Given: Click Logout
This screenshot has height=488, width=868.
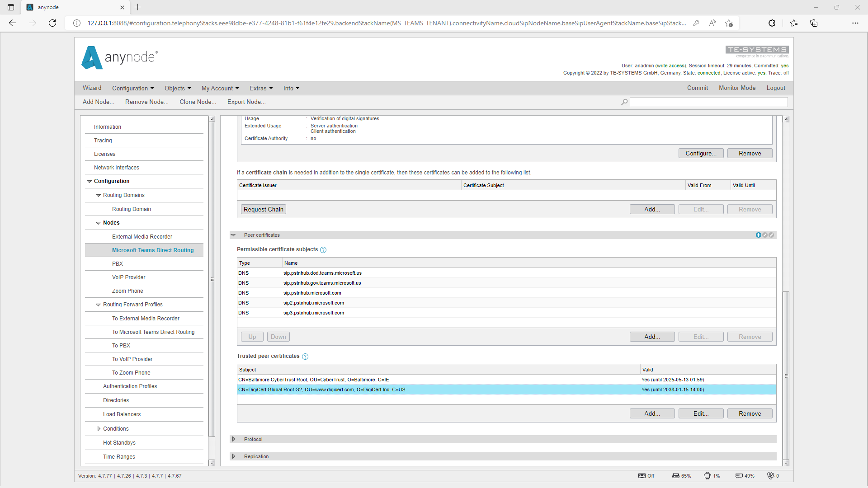Looking at the screenshot, I should point(776,88).
